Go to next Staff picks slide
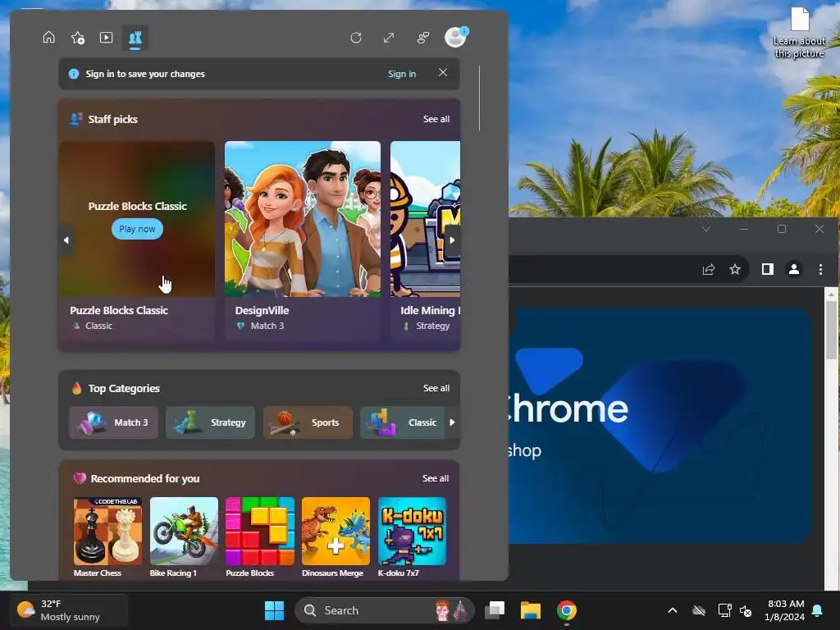The image size is (840, 630). 452,240
